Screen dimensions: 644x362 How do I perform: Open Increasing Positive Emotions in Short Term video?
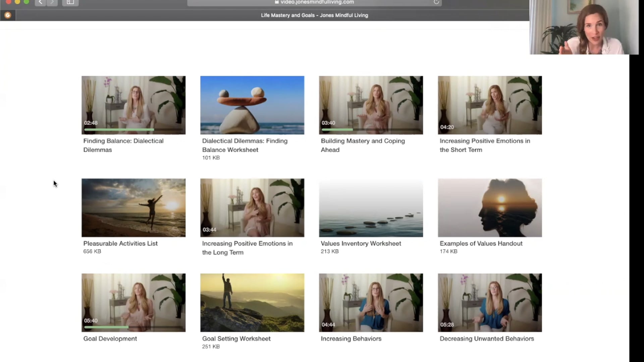click(489, 105)
